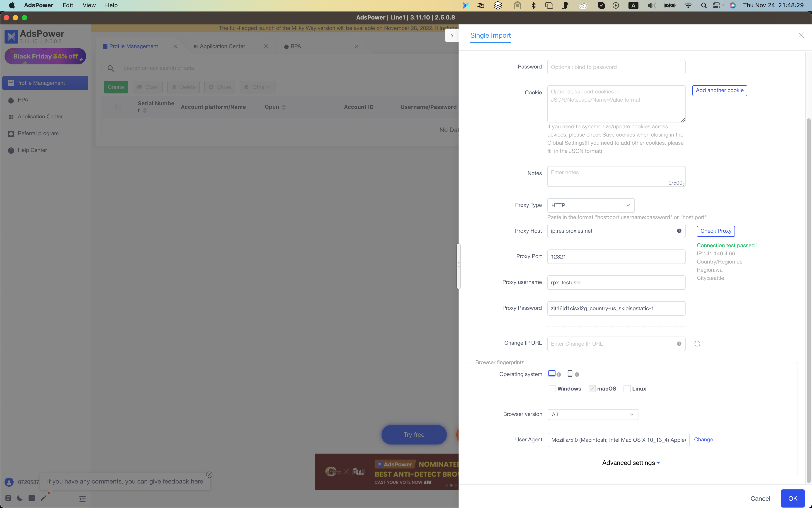This screenshot has width=812, height=508.
Task: Close the Single Import panel
Action: (x=801, y=35)
